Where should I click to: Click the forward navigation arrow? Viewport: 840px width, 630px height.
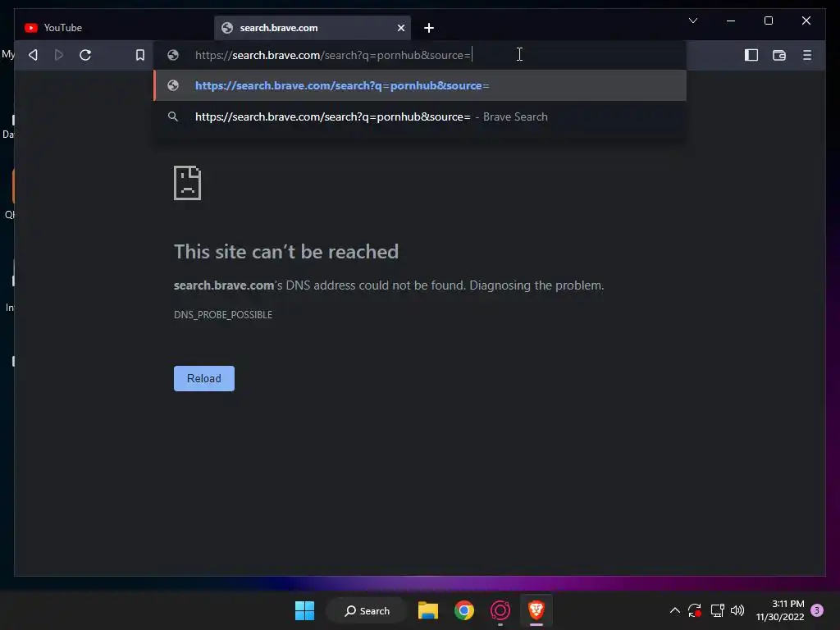coord(59,55)
